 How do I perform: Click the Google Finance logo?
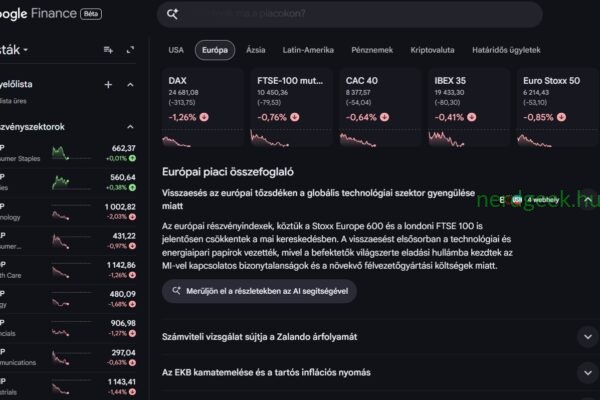(38, 14)
